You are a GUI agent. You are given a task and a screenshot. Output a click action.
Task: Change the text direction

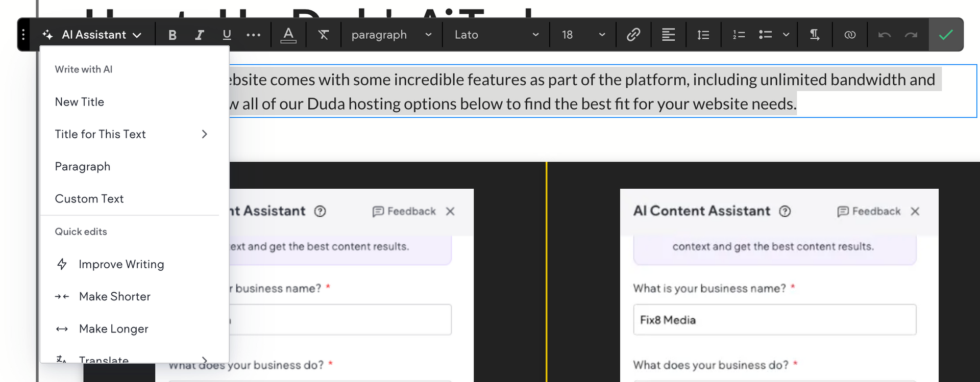(x=815, y=35)
